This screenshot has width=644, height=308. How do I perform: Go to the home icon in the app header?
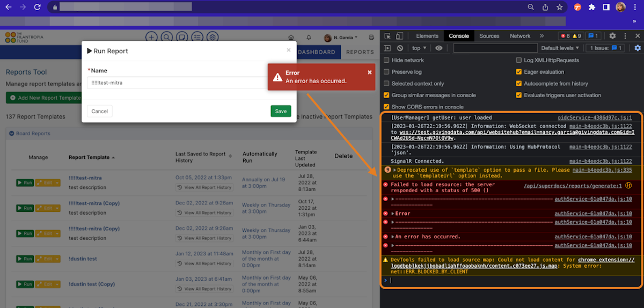[x=291, y=38]
